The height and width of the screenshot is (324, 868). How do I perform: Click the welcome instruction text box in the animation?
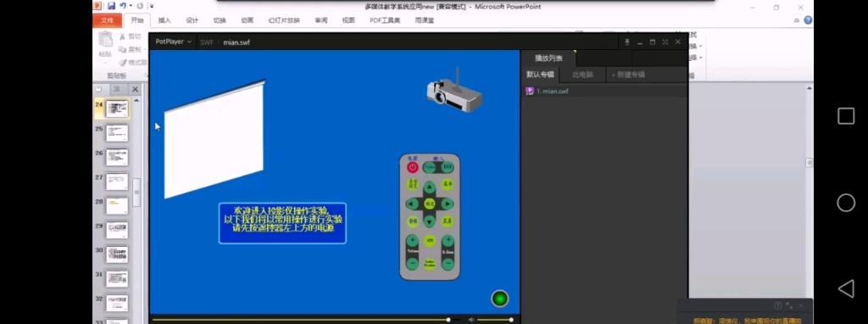282,223
